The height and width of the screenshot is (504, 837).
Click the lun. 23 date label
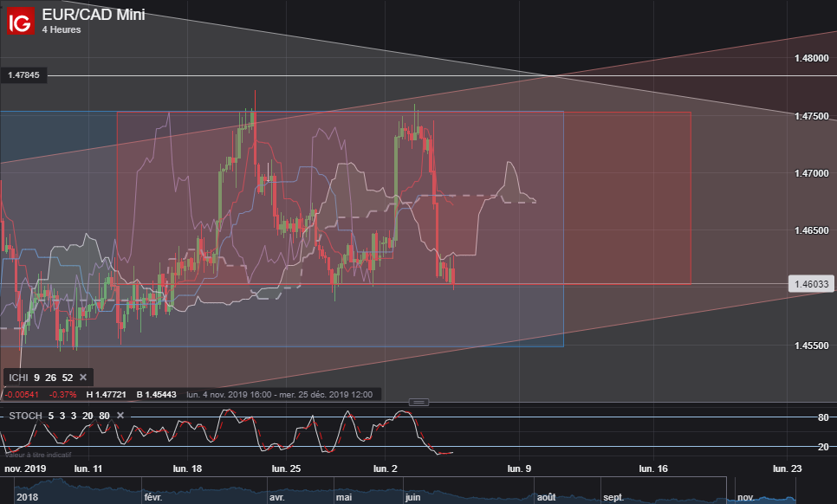pos(788,468)
